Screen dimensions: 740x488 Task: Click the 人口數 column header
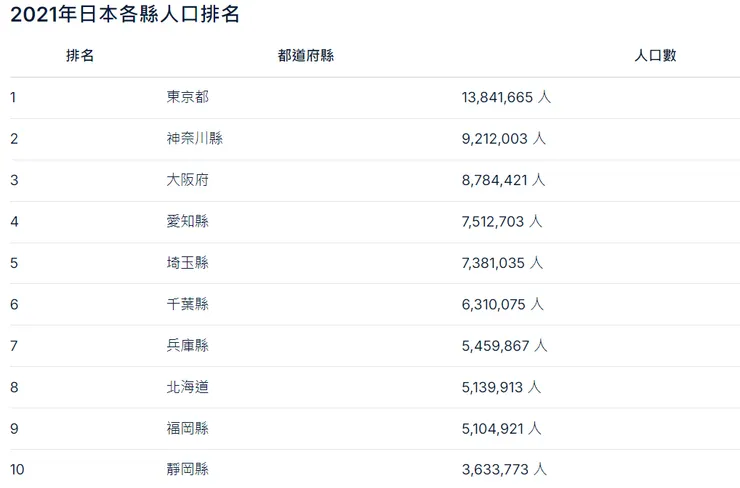tap(655, 56)
